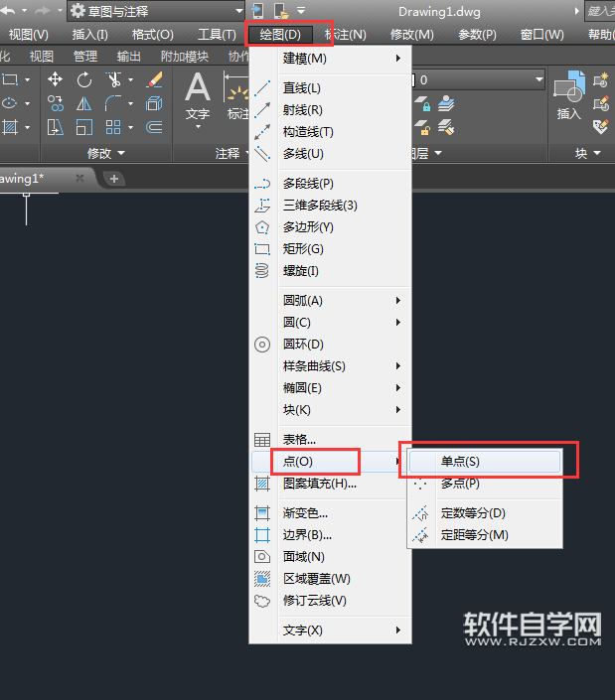Select 表格... in the draw menu
This screenshot has height=700, width=615.
tap(331, 440)
